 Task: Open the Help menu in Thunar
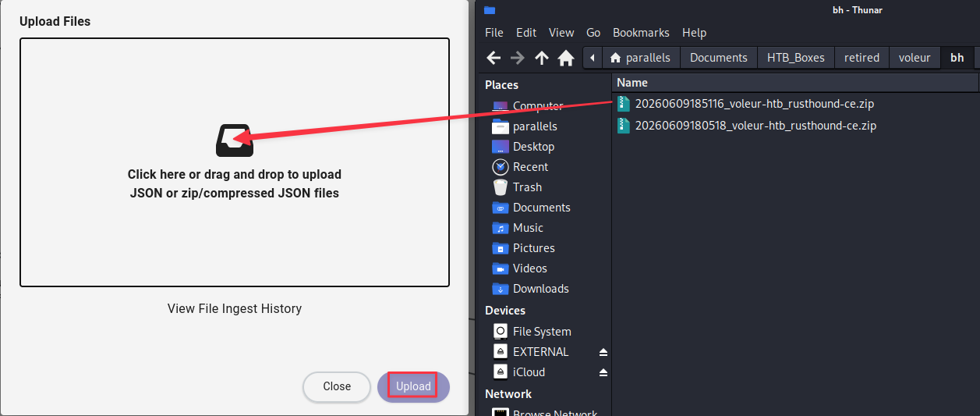click(x=694, y=33)
